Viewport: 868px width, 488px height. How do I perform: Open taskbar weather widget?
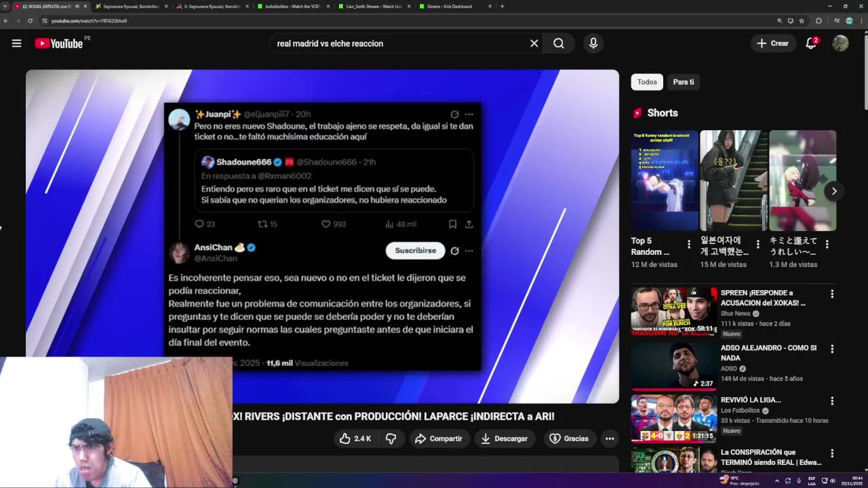pyautogui.click(x=740, y=481)
